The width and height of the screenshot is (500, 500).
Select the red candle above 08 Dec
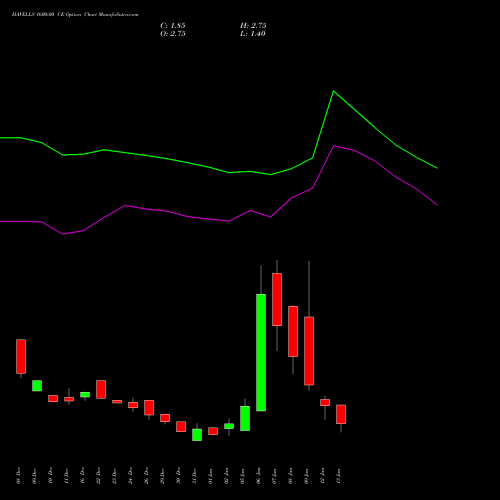[x=21, y=356]
